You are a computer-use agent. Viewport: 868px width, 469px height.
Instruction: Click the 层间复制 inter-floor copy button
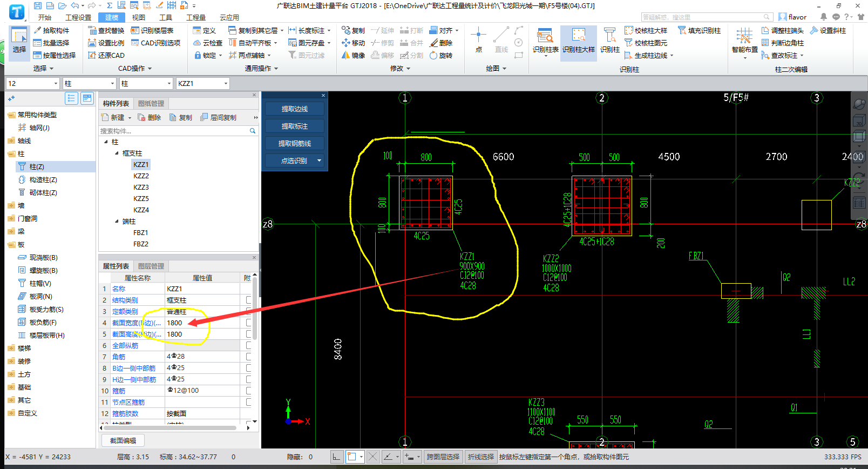click(x=219, y=117)
